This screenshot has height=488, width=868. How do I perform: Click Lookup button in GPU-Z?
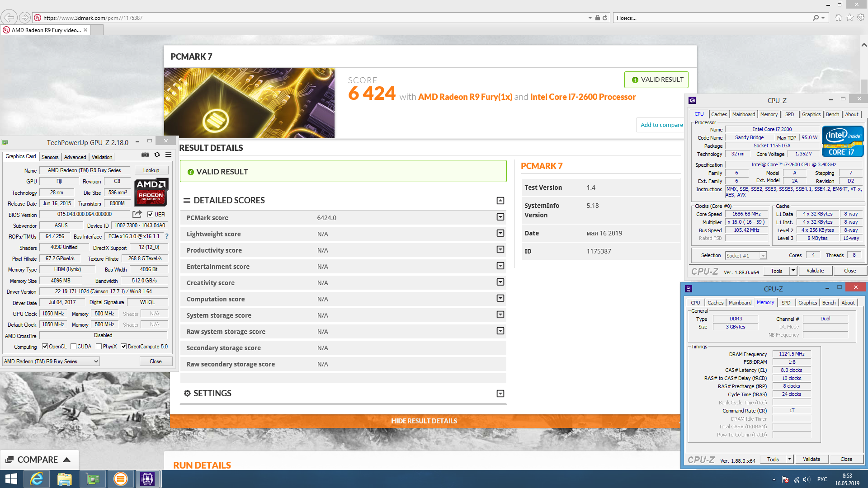151,170
